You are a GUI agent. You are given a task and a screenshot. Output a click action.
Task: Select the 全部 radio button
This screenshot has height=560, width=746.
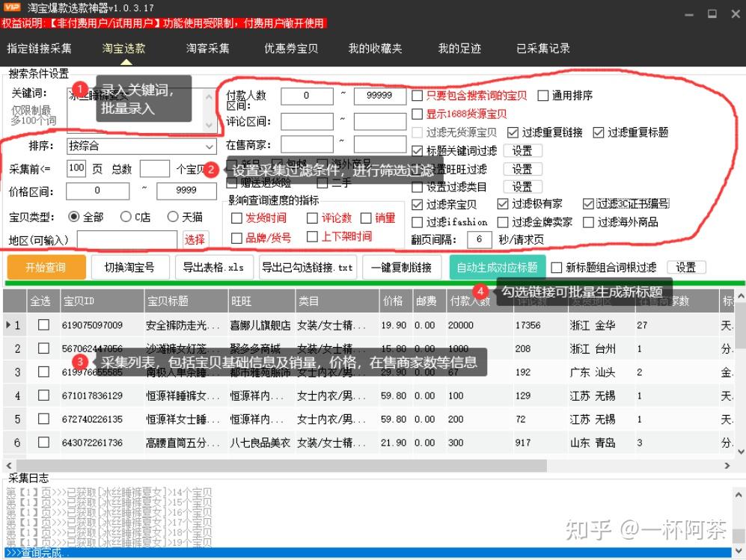tap(74, 218)
